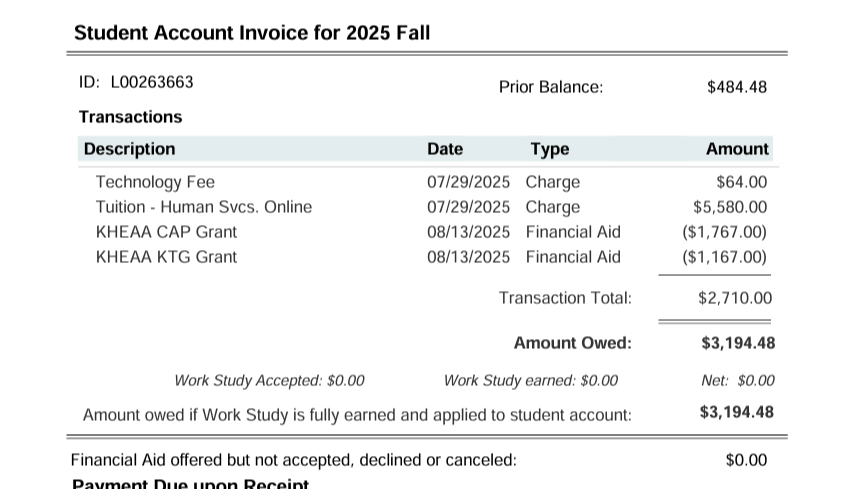Click the Net: $0.00 value

pyautogui.click(x=738, y=381)
